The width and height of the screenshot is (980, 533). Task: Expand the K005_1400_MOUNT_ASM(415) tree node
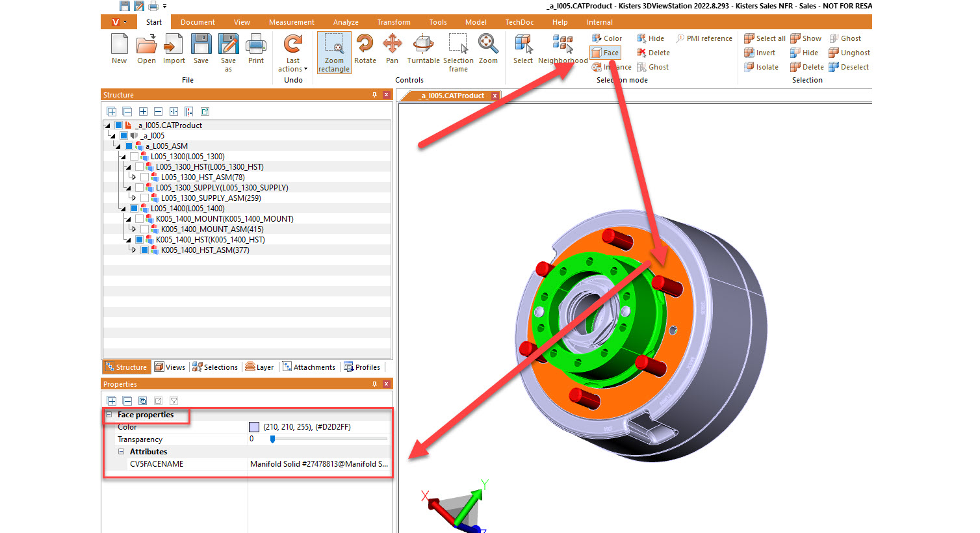pos(134,229)
